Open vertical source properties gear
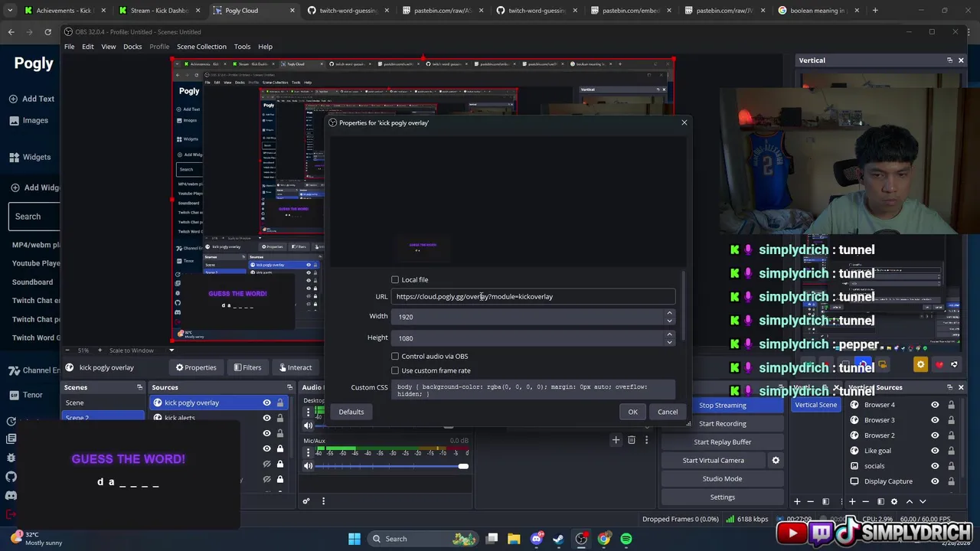980x551 pixels. click(x=894, y=502)
